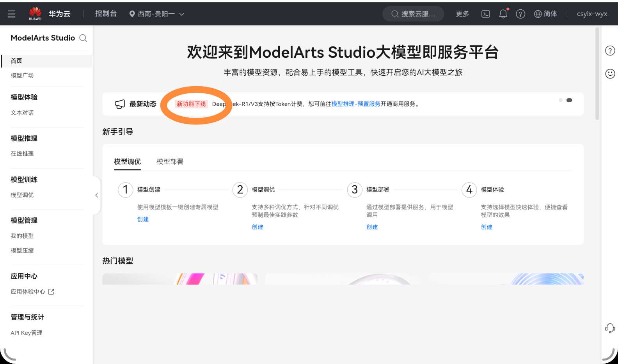Click the page vertical scrollbar thumb
The width and height of the screenshot is (618, 364).
pos(597,74)
